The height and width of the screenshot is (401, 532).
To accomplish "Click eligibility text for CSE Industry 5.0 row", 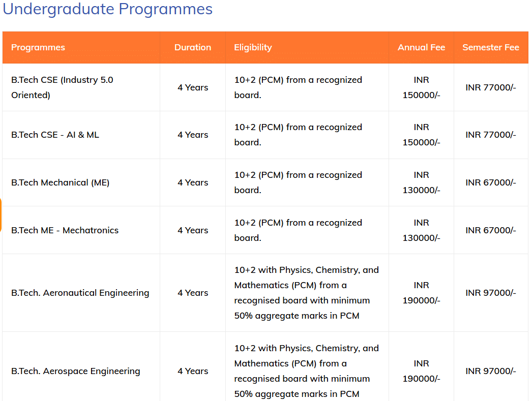I will click(298, 87).
